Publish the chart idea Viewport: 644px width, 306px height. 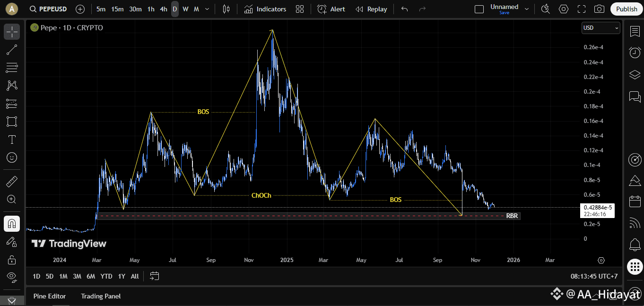click(x=627, y=9)
